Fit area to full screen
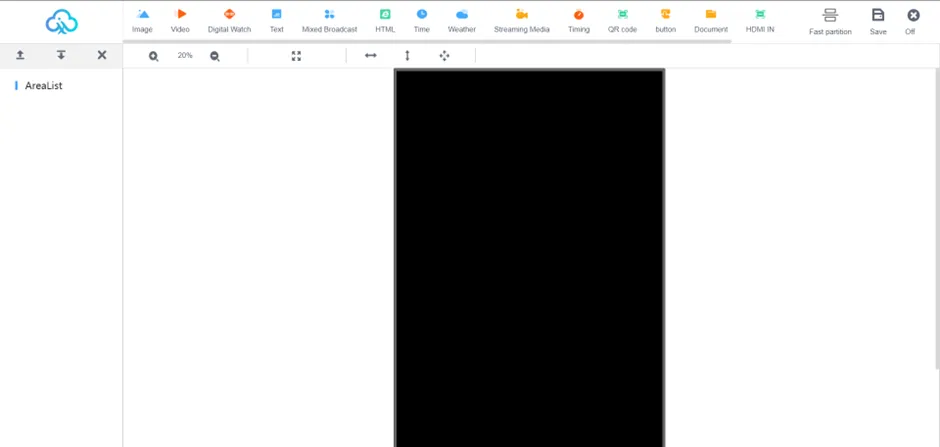This screenshot has height=447, width=940. 296,56
